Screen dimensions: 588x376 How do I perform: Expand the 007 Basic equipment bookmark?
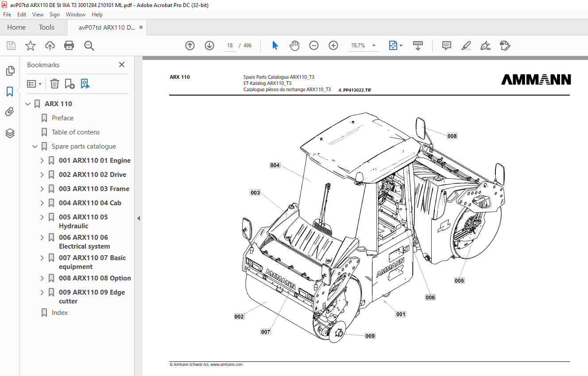(42, 258)
